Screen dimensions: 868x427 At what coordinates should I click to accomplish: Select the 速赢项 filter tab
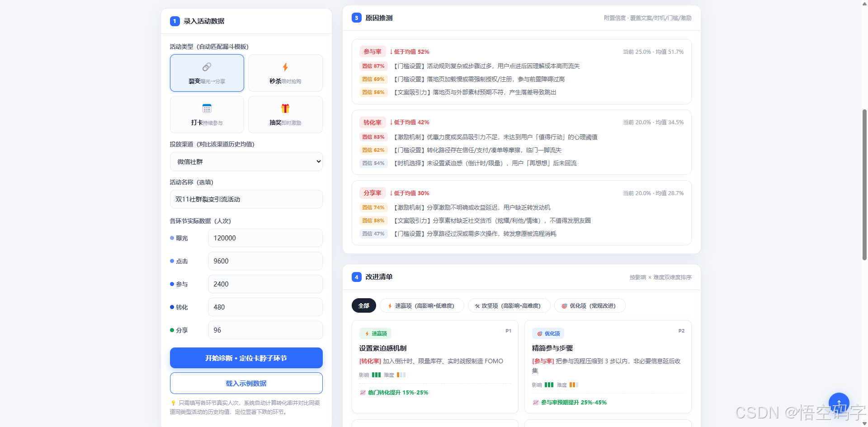(x=422, y=306)
